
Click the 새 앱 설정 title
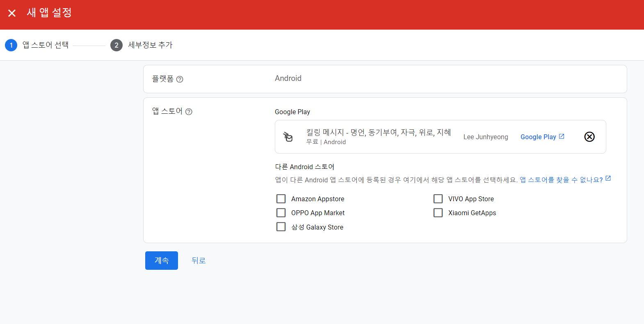point(49,13)
